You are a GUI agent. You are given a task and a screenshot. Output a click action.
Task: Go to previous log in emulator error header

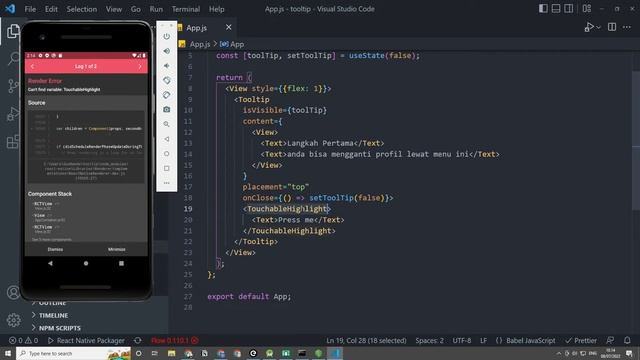coord(32,66)
